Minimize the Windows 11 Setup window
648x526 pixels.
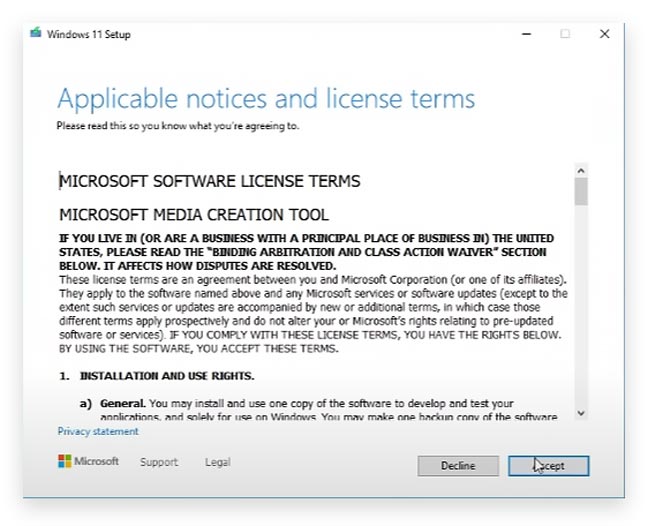tap(526, 34)
